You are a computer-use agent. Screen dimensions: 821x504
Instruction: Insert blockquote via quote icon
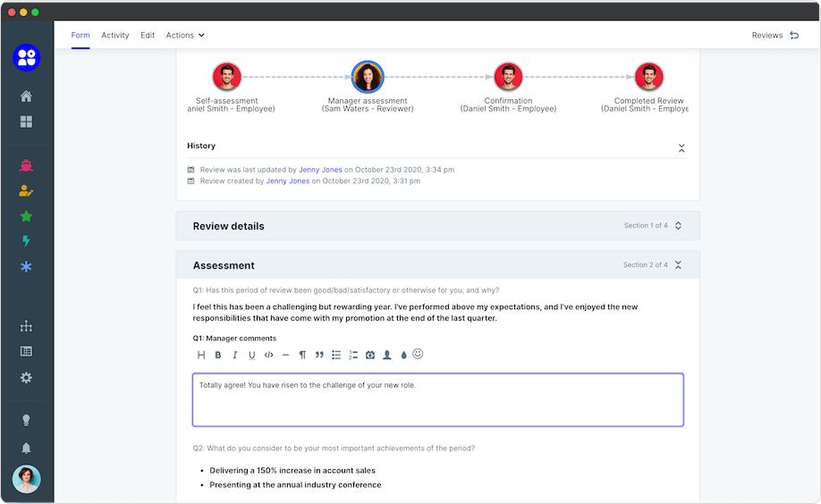(x=319, y=355)
